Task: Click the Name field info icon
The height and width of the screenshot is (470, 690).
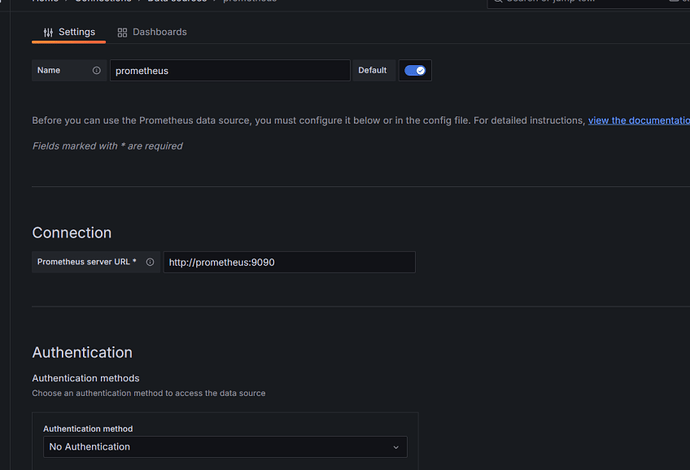Action: 96,70
